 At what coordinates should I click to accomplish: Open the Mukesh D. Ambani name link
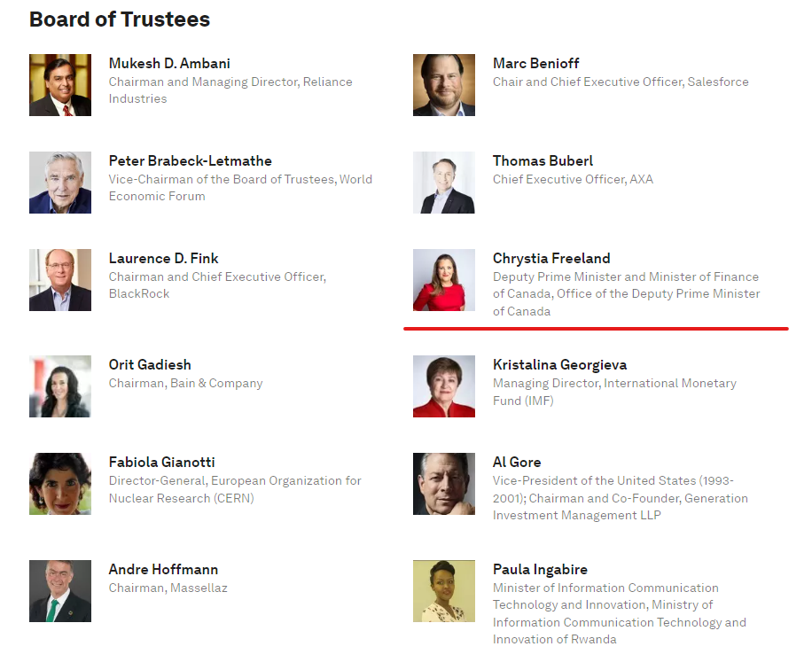point(169,64)
